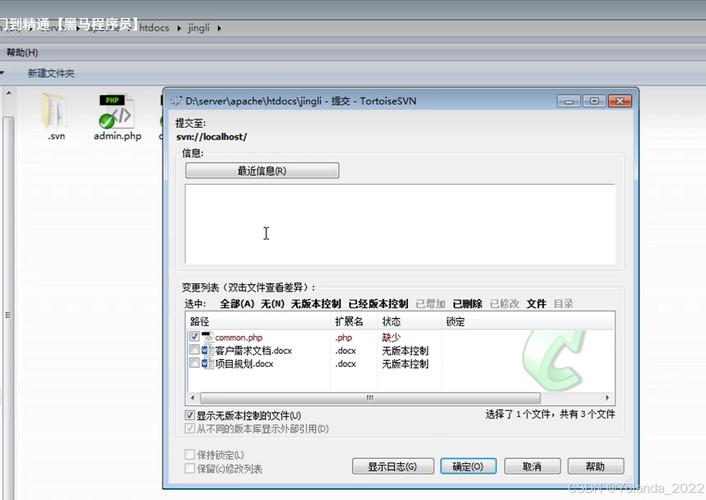This screenshot has width=706, height=500.
Task: Select 无(N) filter link
Action: pyautogui.click(x=273, y=304)
